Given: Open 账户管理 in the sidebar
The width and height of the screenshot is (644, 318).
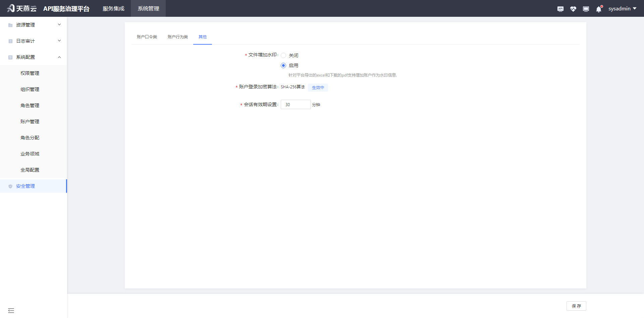Looking at the screenshot, I should 30,122.
